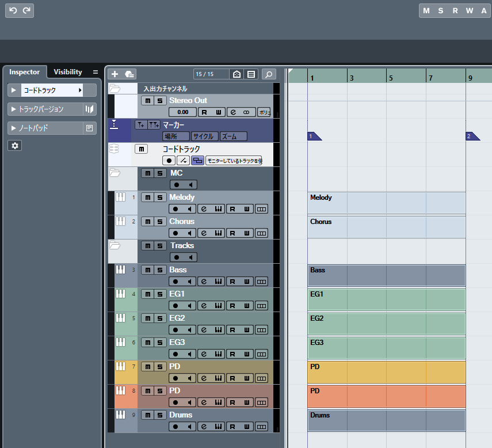Image resolution: width=492 pixels, height=448 pixels.
Task: Click the Add Marker icon on marker track
Action: 140,124
